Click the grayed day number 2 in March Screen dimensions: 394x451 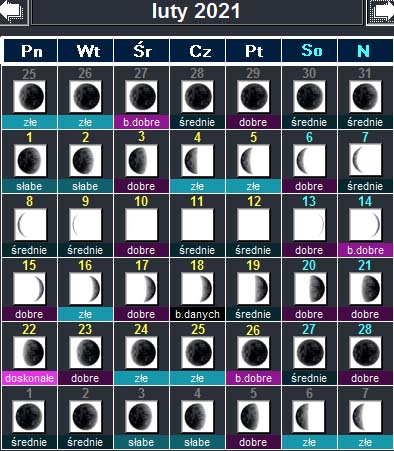(86, 393)
